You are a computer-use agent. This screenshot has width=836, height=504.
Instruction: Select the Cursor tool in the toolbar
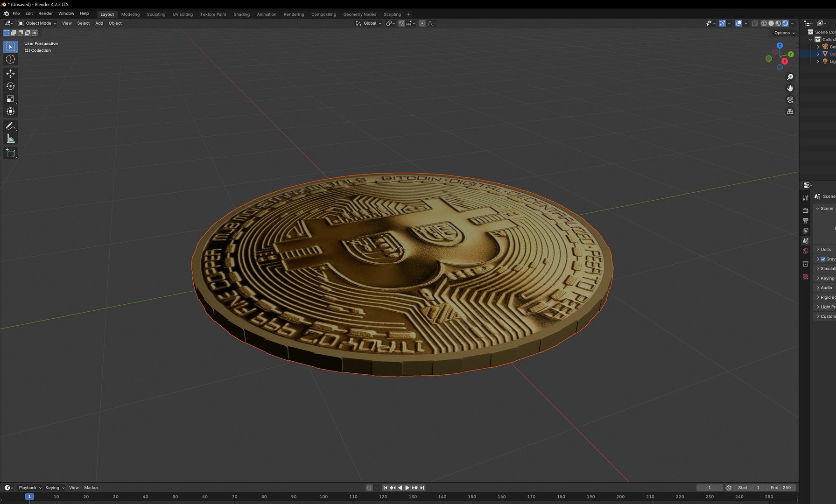10,59
